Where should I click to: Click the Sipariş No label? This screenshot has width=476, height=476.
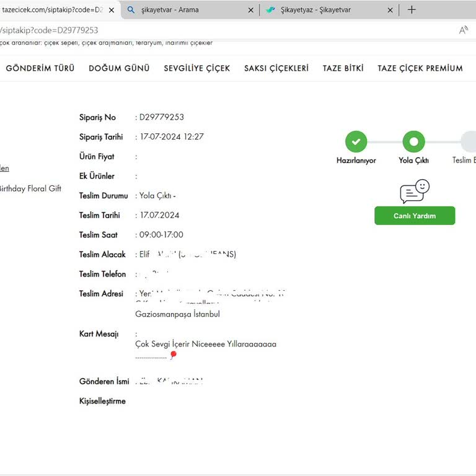(97, 117)
